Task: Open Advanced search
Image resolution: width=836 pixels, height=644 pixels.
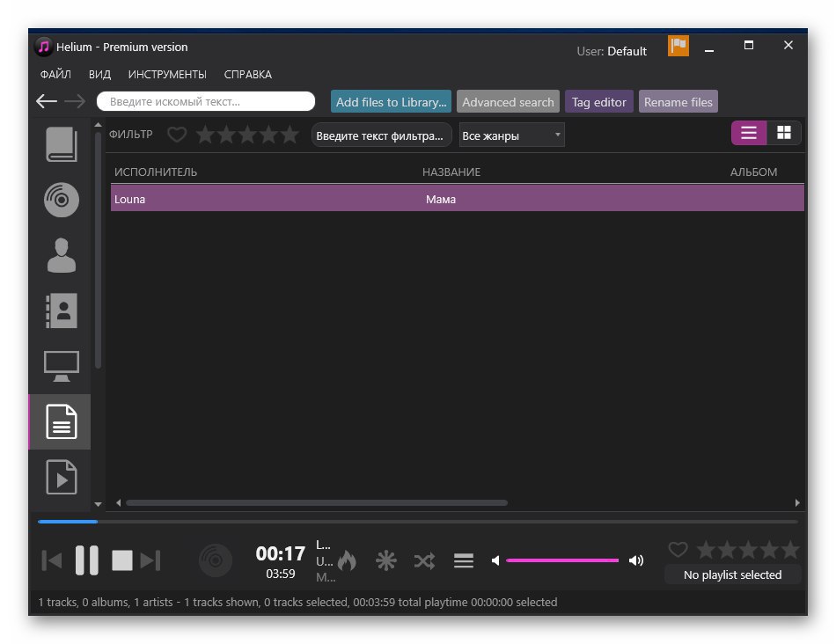Action: click(508, 102)
